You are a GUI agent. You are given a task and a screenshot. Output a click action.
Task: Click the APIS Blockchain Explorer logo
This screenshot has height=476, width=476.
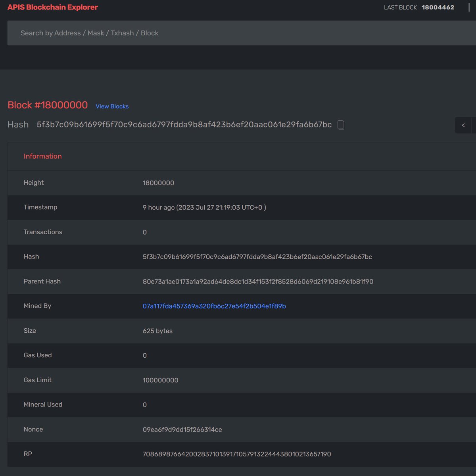52,7
